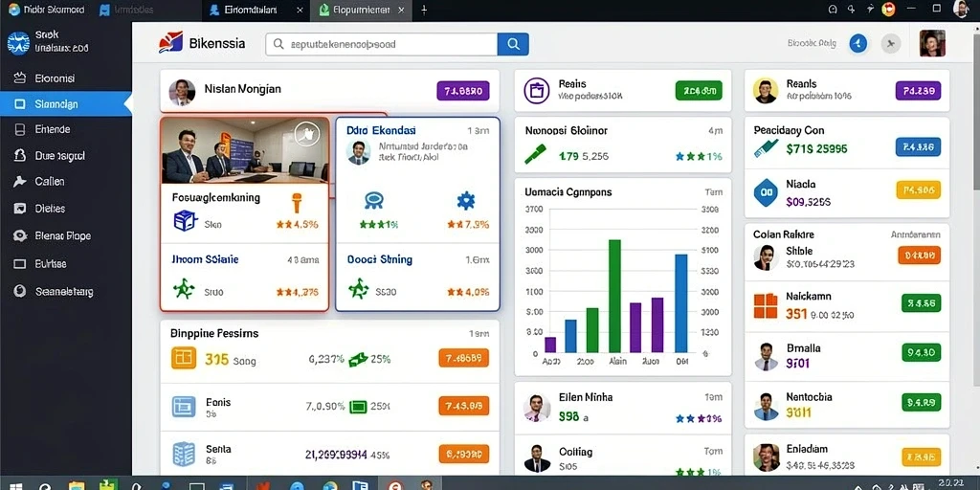Open Ellen Minha avatar
The width and height of the screenshot is (980, 490).
tap(537, 408)
